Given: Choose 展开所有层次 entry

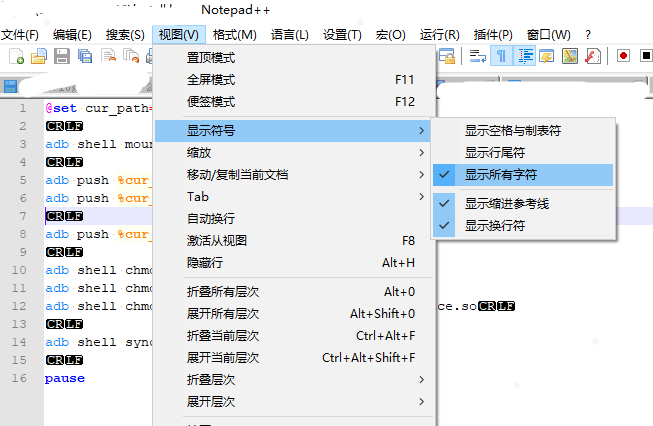Looking at the screenshot, I should (294, 314).
